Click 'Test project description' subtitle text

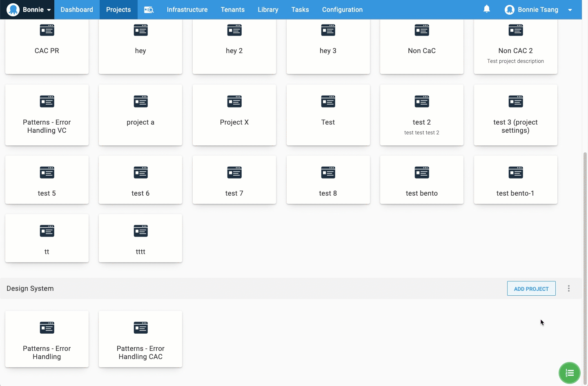515,61
